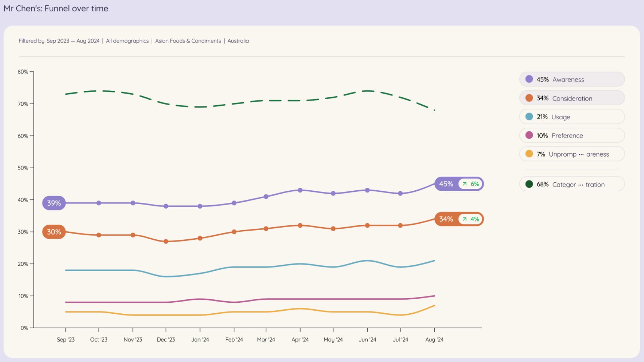Click the green 6% increase arrow badge
644x362 pixels.
471,184
